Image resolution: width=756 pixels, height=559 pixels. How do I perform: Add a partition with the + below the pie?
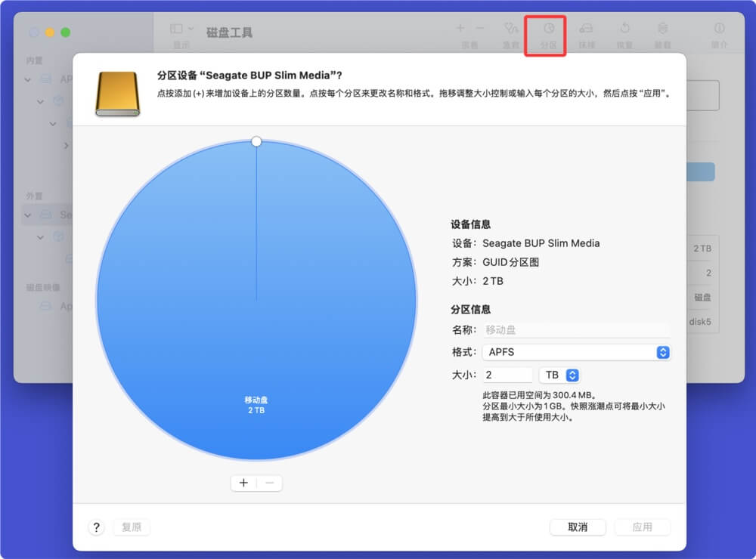coord(243,483)
